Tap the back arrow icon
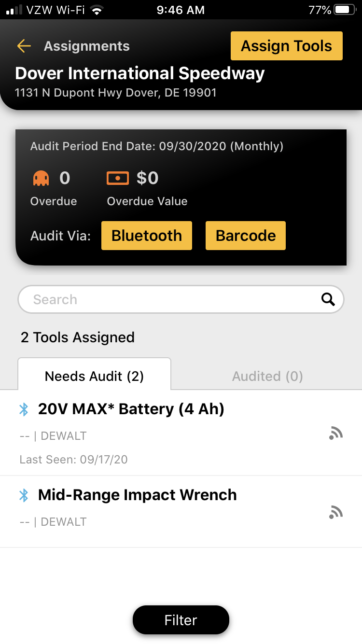The width and height of the screenshot is (362, 644). [24, 46]
